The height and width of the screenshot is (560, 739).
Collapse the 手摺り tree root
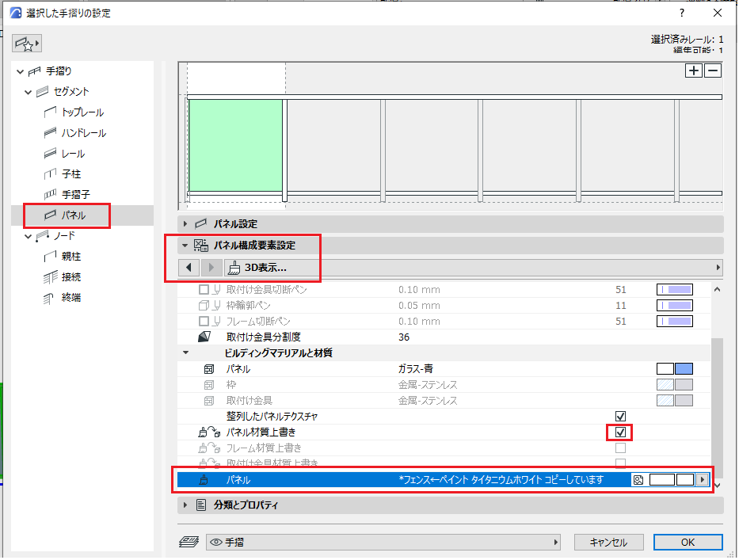20,71
